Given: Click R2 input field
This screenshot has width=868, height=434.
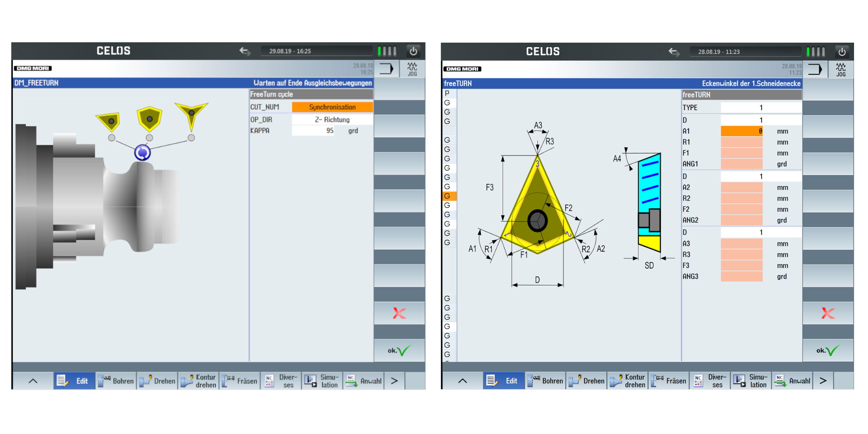Looking at the screenshot, I should pyautogui.click(x=742, y=199).
